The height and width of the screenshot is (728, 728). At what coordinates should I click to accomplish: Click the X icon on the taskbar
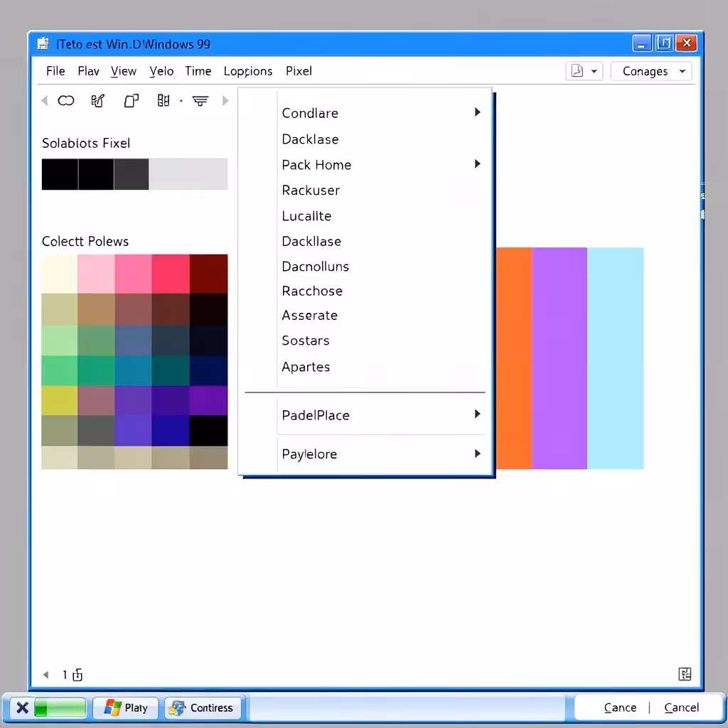(x=22, y=707)
